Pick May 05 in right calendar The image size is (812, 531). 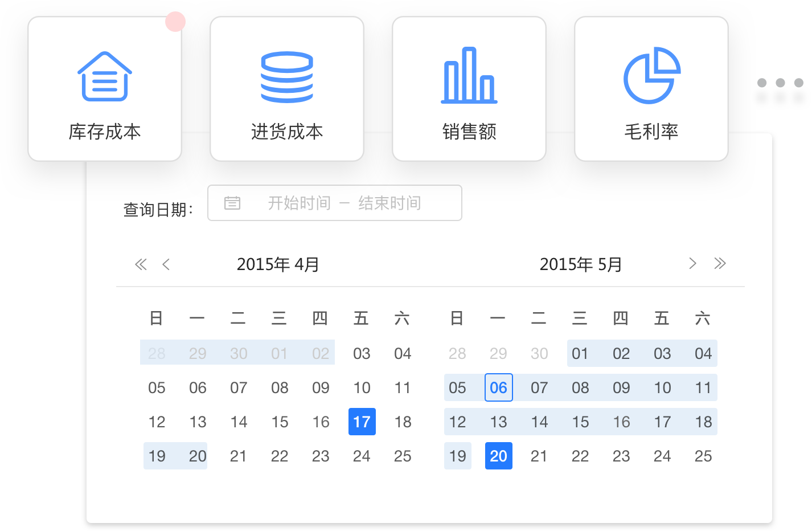(458, 387)
